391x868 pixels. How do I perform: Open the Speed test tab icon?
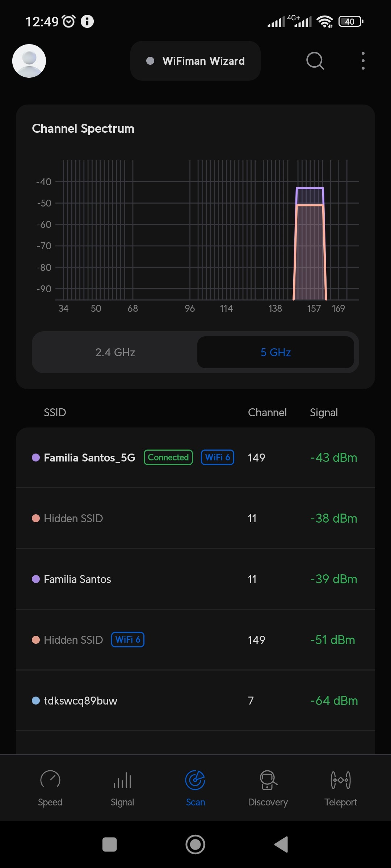tap(50, 780)
